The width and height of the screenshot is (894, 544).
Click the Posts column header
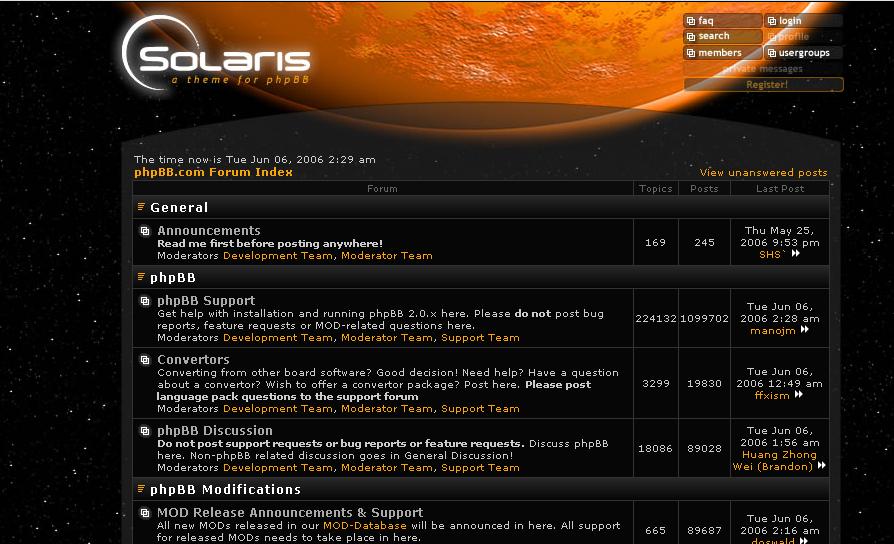[704, 189]
